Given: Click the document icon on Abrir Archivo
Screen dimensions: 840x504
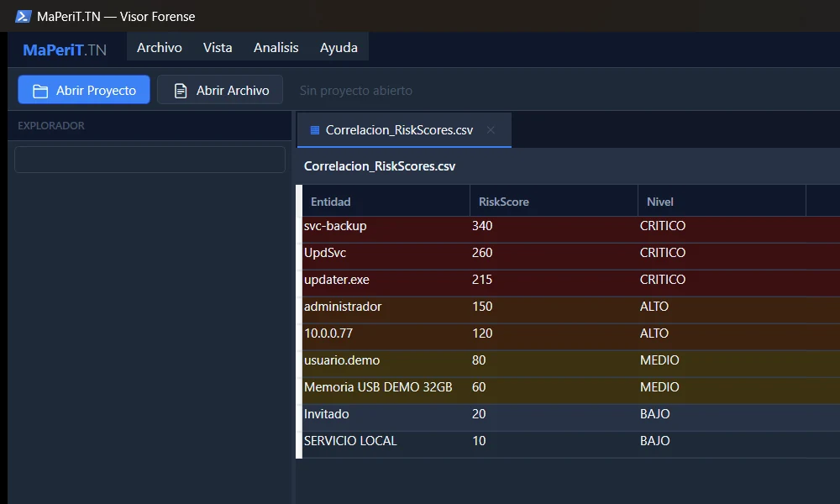Looking at the screenshot, I should [x=181, y=91].
